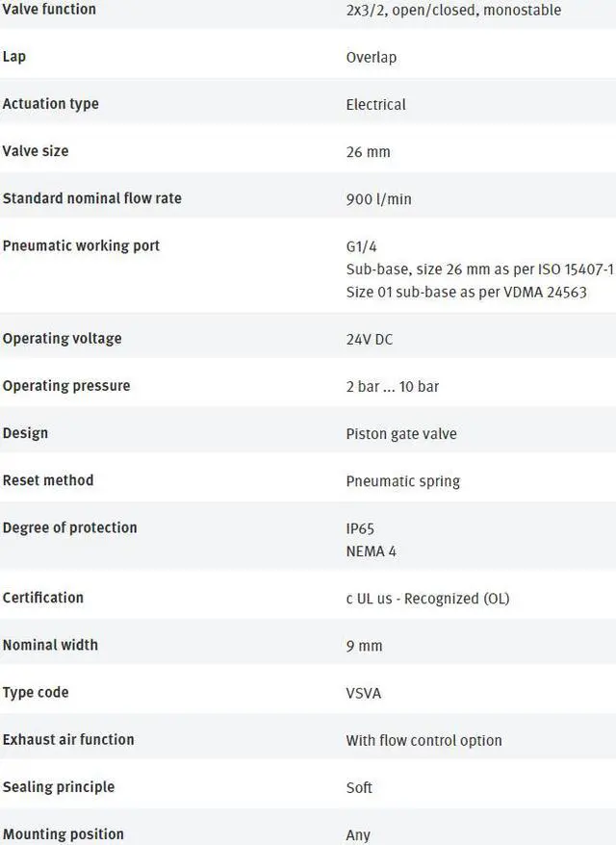This screenshot has height=845, width=616.
Task: Click the 'IP65' protection rating
Action: pyautogui.click(x=360, y=528)
